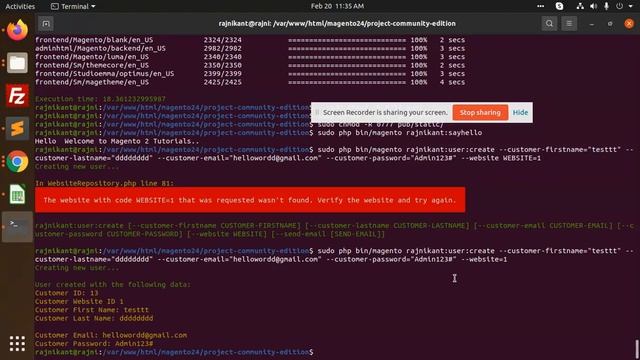The height and width of the screenshot is (360, 640).
Task: Click the terminal window title text
Action: 337,24
